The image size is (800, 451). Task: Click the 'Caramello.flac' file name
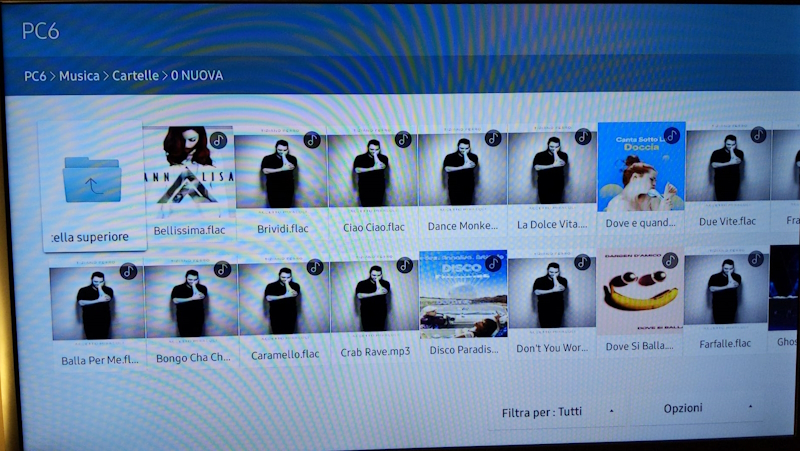[x=285, y=355]
